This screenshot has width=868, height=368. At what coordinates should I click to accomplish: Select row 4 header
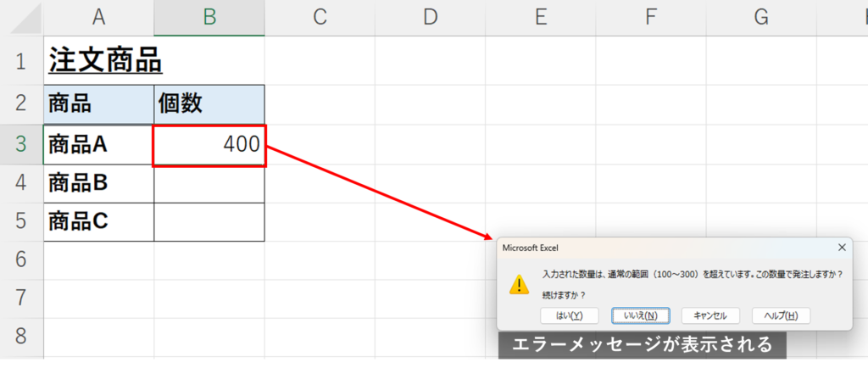21,184
